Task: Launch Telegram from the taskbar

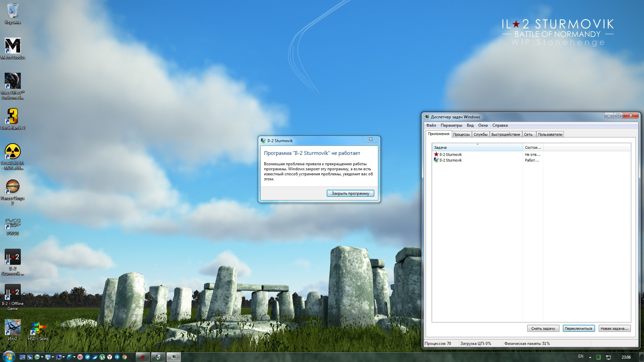Action: [117, 357]
